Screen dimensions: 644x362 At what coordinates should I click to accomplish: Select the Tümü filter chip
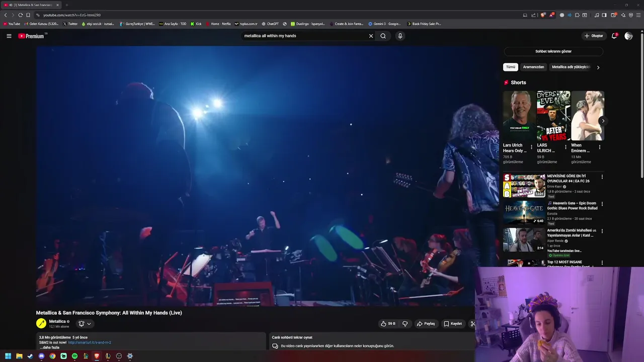click(510, 67)
